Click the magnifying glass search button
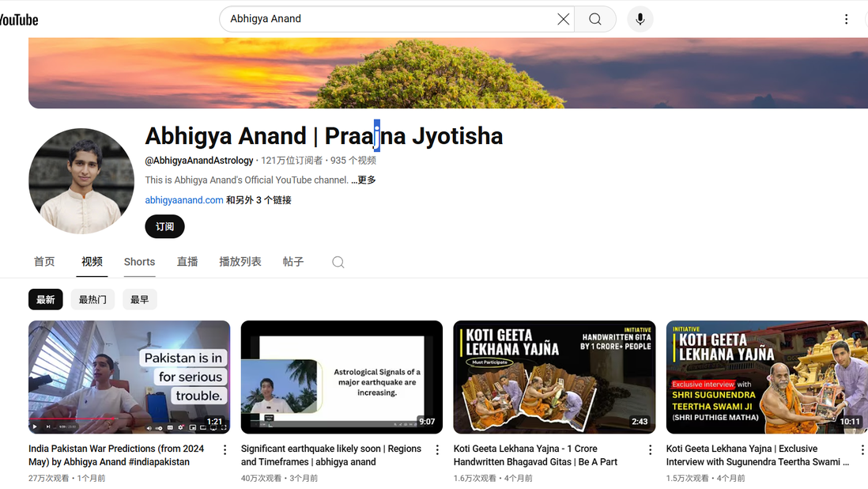 click(x=595, y=19)
